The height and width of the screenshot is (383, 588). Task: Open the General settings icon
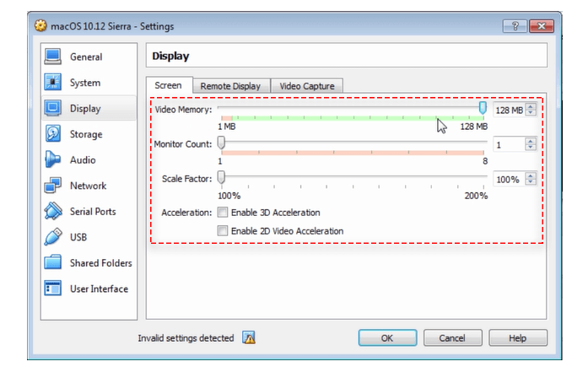(53, 57)
